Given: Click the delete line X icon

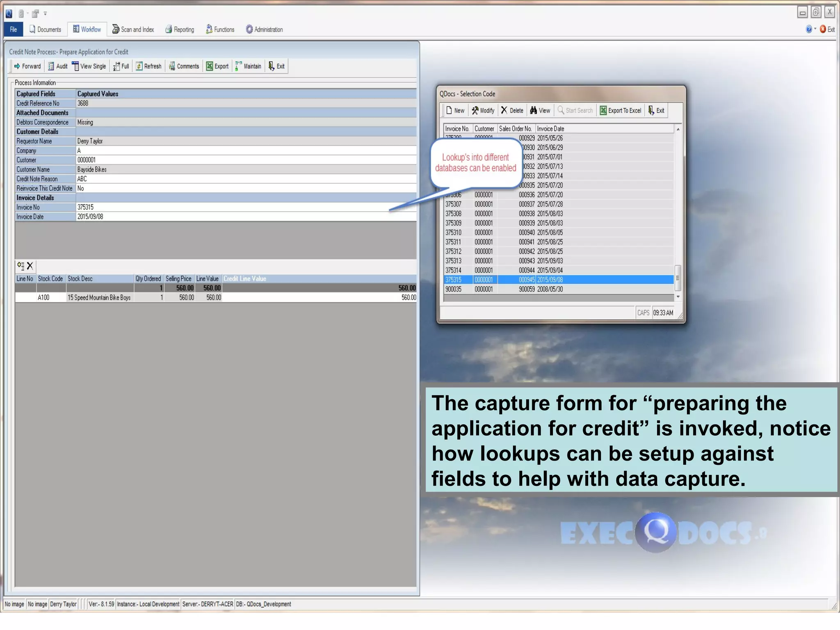Looking at the screenshot, I should point(30,266).
